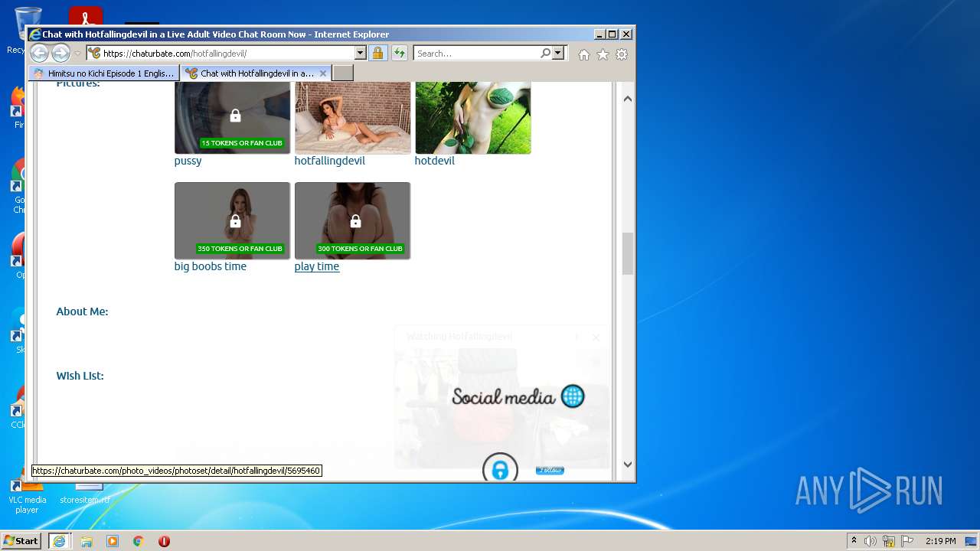Click the search magnifier icon
This screenshot has height=551, width=980.
point(545,54)
